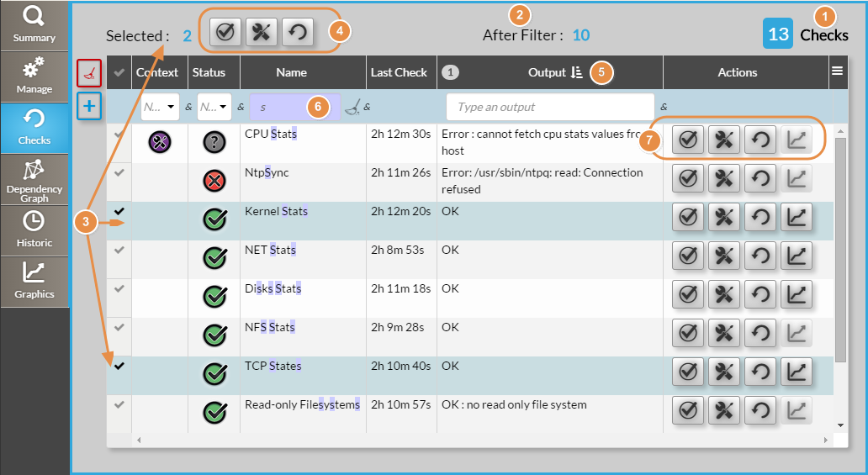Clear the Name filter with broom icon

[x=353, y=107]
